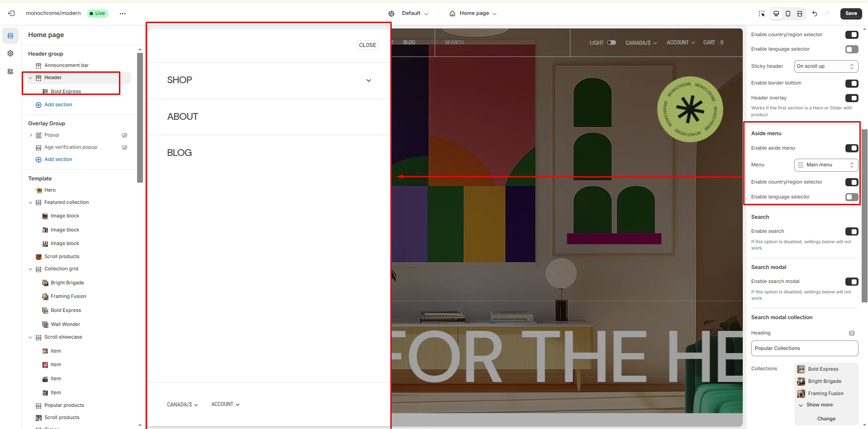Switch to mobile preview view
The image size is (868, 429).
pyautogui.click(x=788, y=14)
